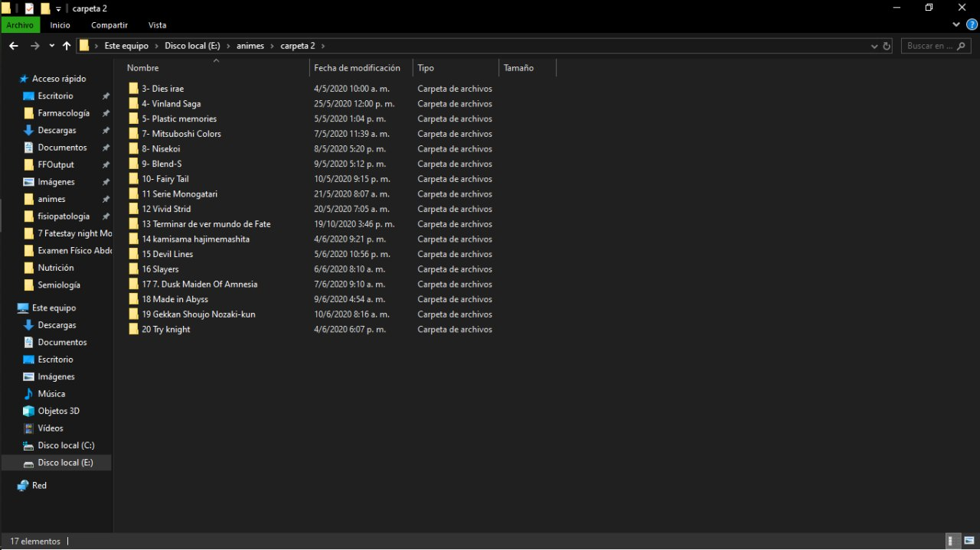980x550 pixels.
Task: Expand the breadcrumb chevron before Este equipo
Action: [96, 46]
